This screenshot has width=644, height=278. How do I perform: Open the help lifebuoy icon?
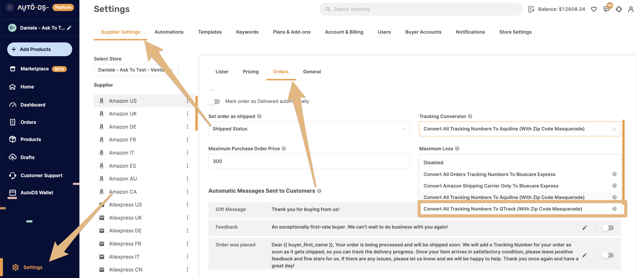click(x=619, y=9)
